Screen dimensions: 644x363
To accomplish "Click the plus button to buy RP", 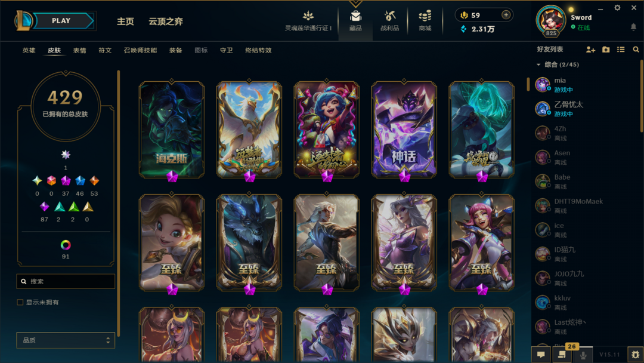I will [506, 15].
